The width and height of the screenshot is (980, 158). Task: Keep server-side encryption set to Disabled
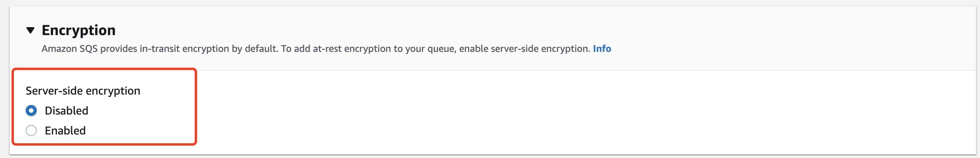tap(31, 111)
